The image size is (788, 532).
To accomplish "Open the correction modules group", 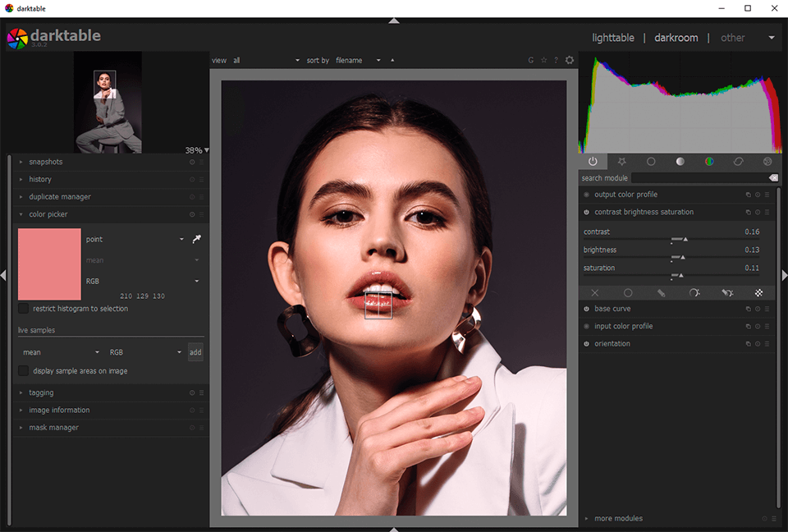I will 737,162.
